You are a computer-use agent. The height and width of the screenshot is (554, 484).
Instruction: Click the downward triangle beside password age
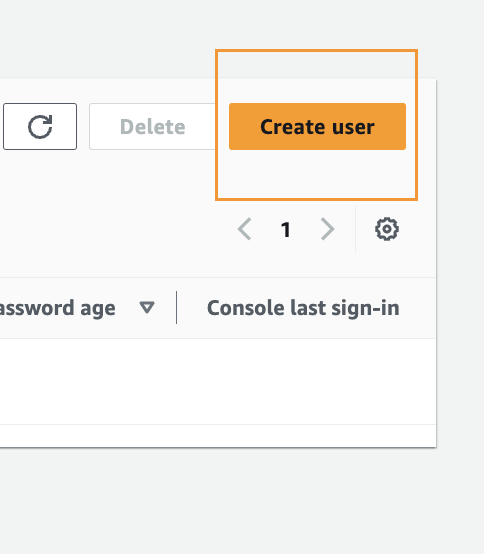point(147,307)
